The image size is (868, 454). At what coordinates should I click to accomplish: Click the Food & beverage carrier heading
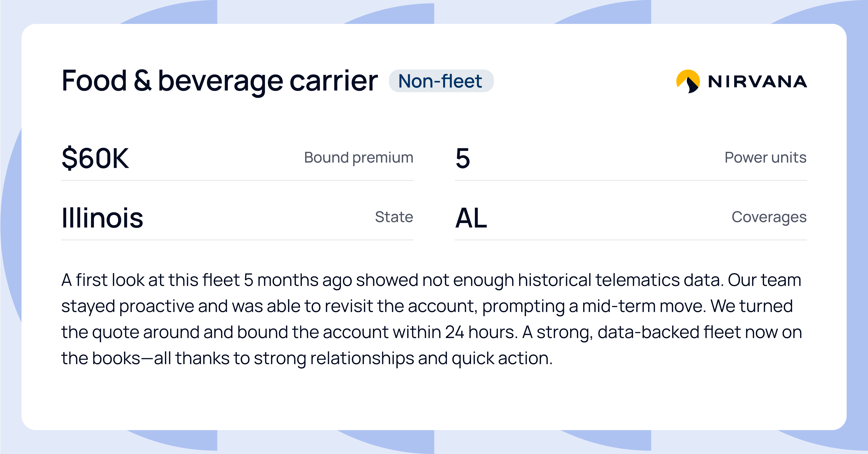click(x=219, y=81)
